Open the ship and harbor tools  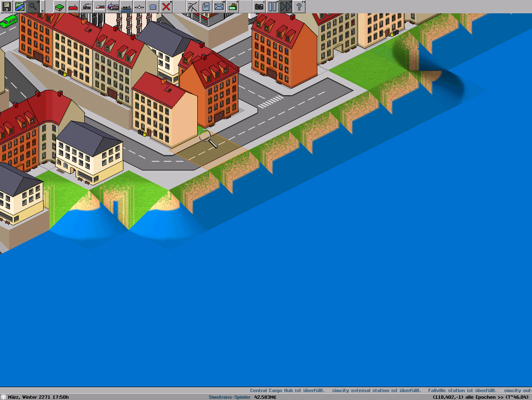click(x=126, y=7)
